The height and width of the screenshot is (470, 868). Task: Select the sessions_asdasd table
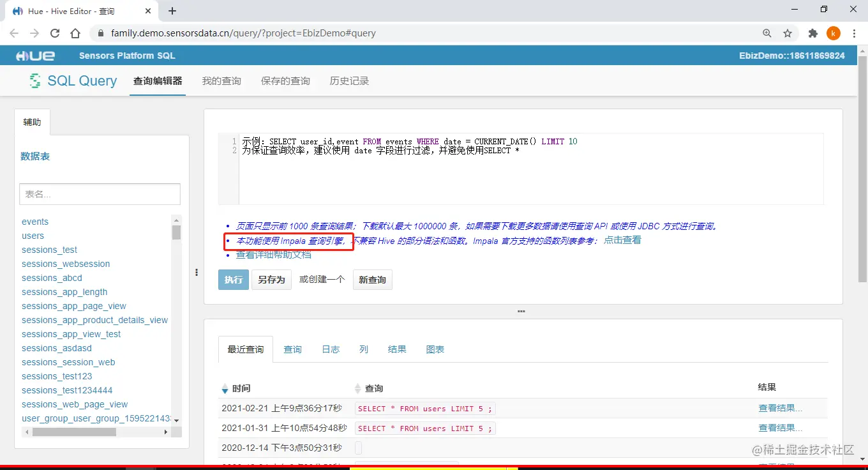57,348
